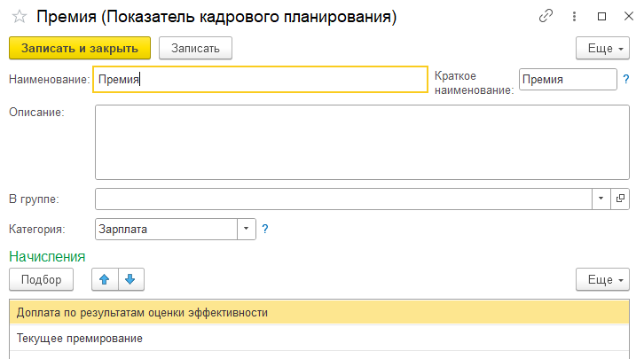
Task: Show help for Краткое наименование field
Action: [x=626, y=79]
